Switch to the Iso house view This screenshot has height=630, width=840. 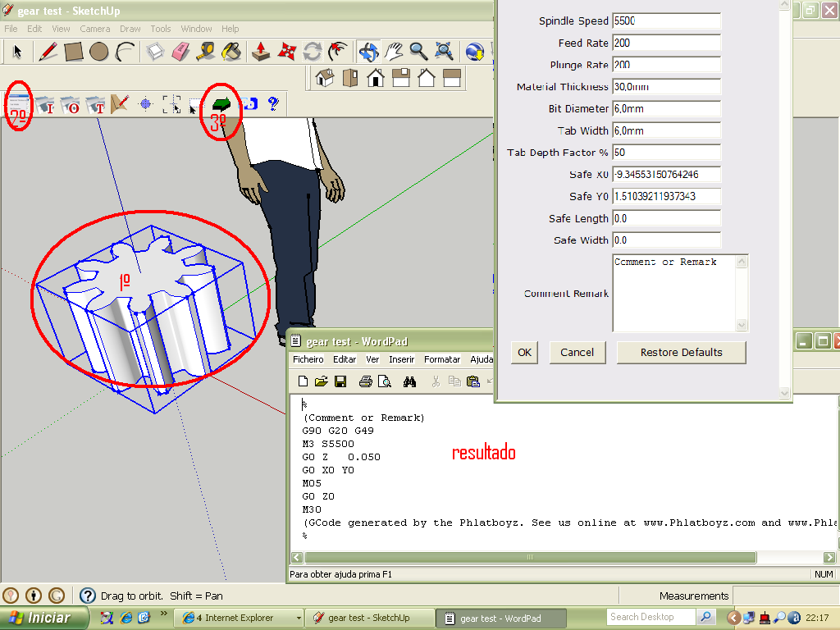tap(325, 78)
